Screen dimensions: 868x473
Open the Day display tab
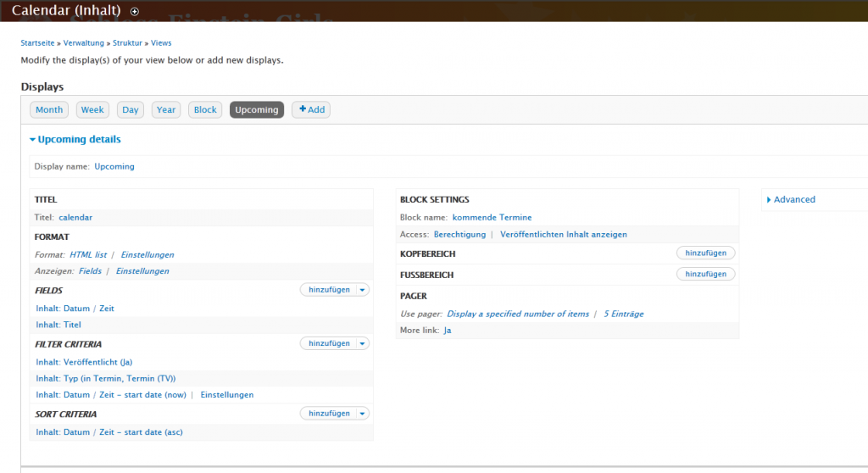click(130, 109)
